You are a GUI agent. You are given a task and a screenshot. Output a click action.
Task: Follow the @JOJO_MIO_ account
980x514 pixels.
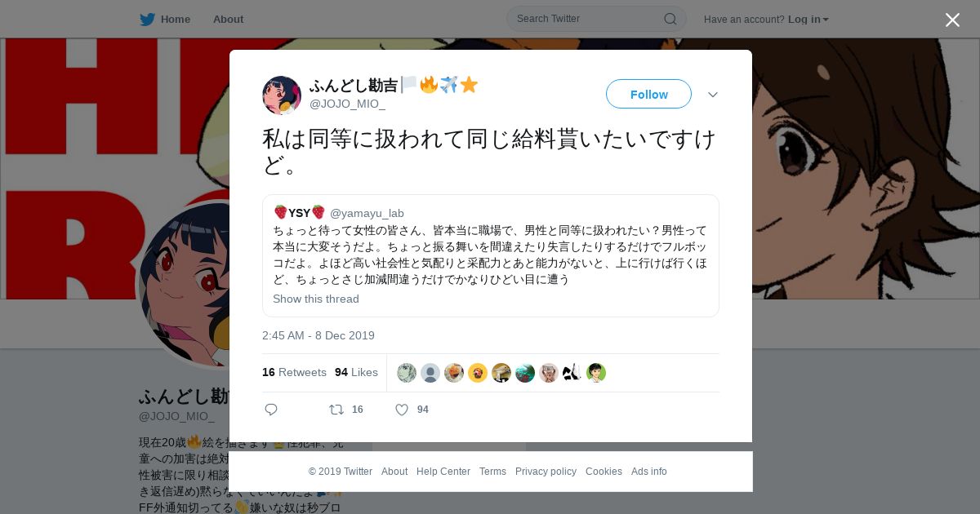[x=648, y=94]
